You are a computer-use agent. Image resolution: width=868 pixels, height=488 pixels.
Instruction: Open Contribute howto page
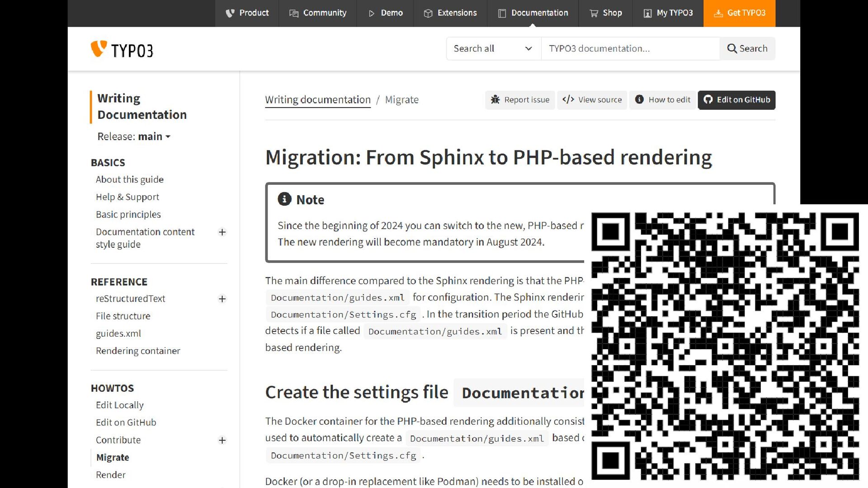[118, 440]
